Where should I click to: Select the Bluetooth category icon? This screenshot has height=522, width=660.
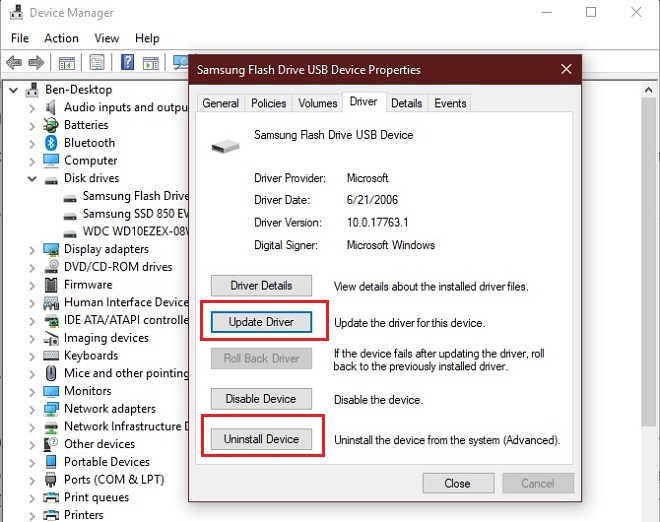point(51,143)
